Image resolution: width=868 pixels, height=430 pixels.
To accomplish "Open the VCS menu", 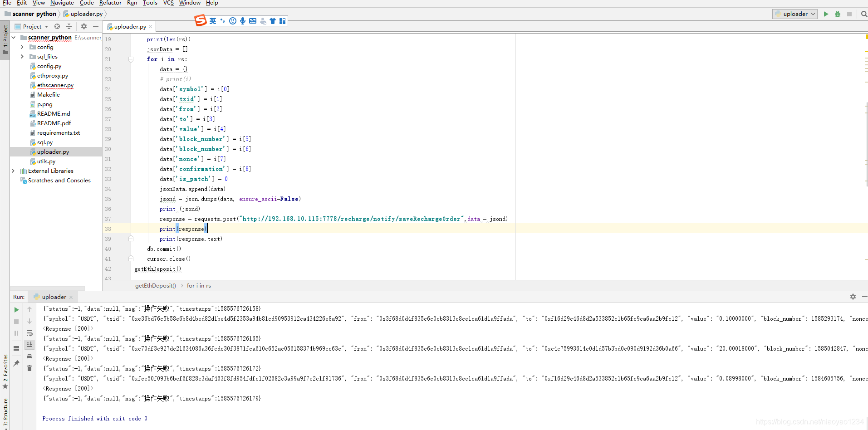I will coord(168,3).
